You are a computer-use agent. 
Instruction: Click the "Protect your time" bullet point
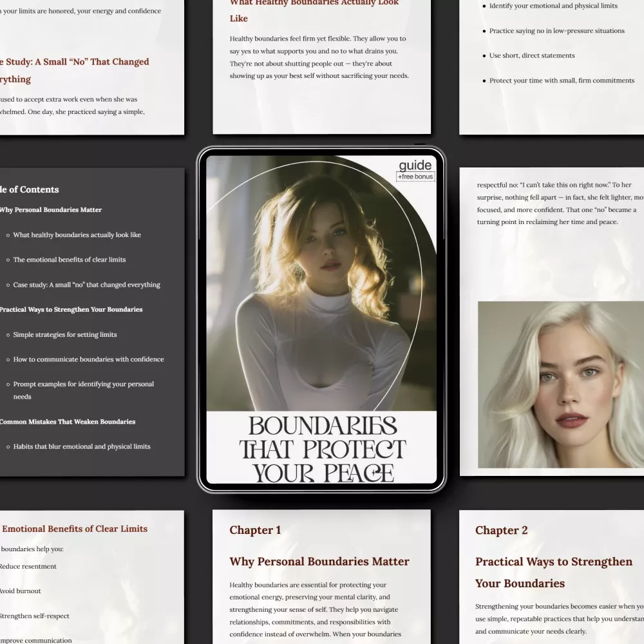[562, 80]
